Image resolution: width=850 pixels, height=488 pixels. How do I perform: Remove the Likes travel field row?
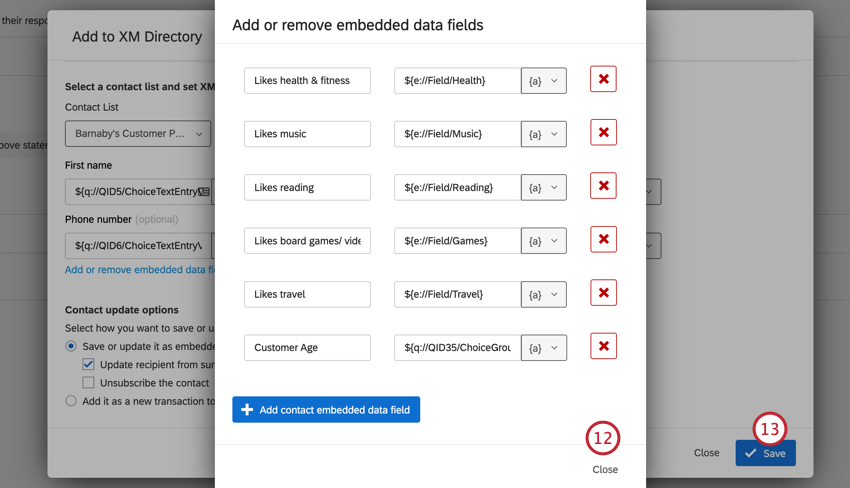603,293
